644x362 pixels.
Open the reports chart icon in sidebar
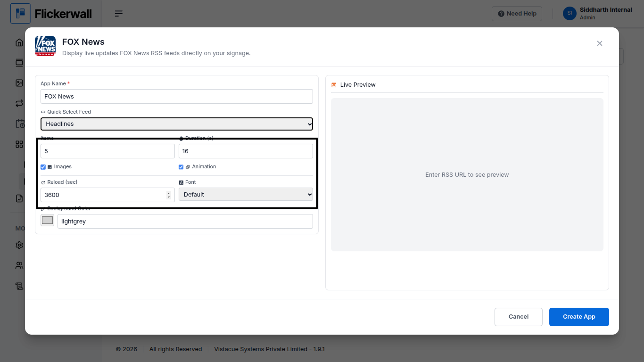[x=19, y=198]
